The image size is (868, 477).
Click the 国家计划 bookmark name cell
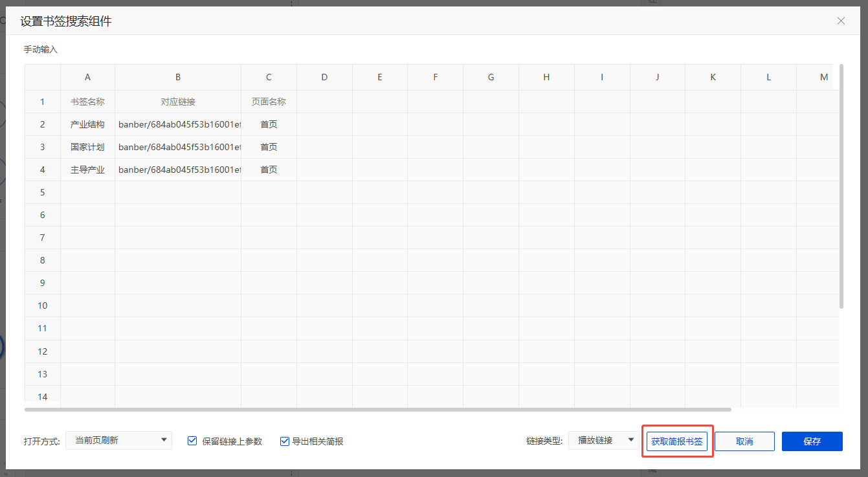(87, 147)
